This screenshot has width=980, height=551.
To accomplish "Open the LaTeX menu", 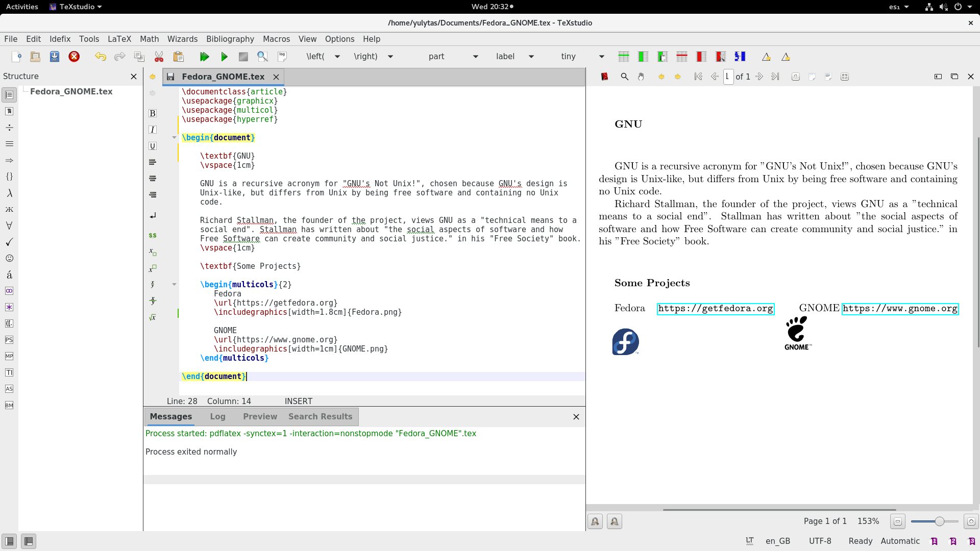I will tap(119, 39).
